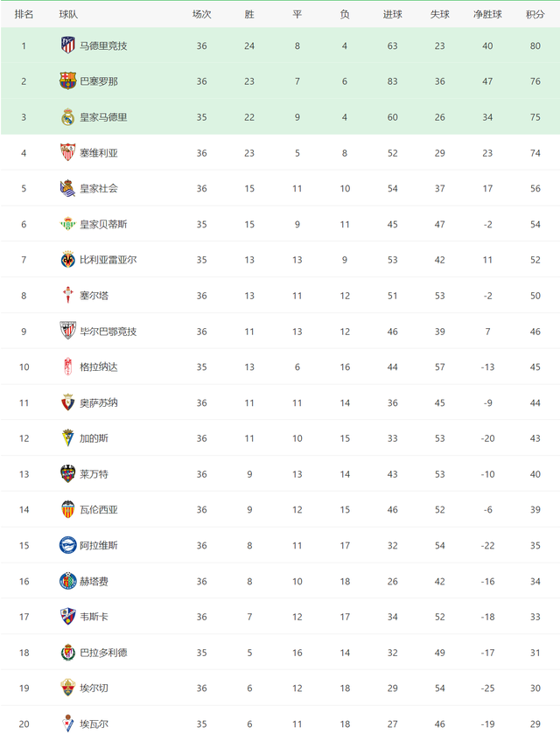560x741 pixels.
Task: Click the 净胜球 column header
Action: coord(487,15)
